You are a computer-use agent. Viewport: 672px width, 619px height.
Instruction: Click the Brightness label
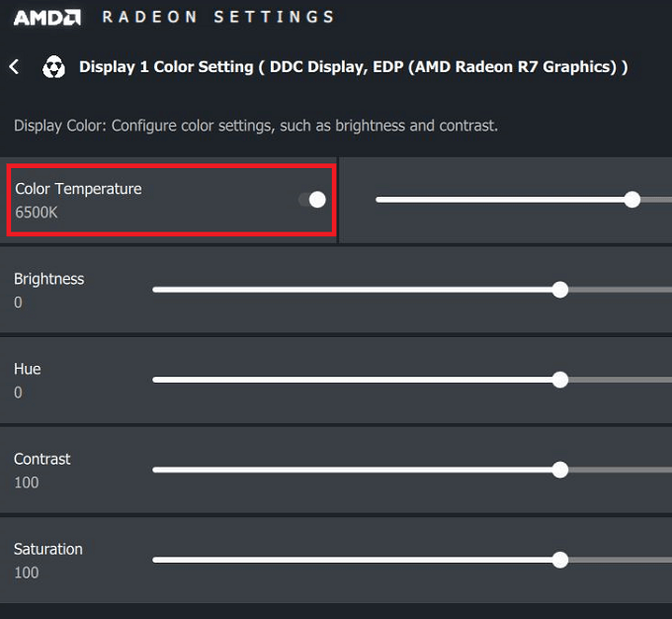[x=49, y=279]
